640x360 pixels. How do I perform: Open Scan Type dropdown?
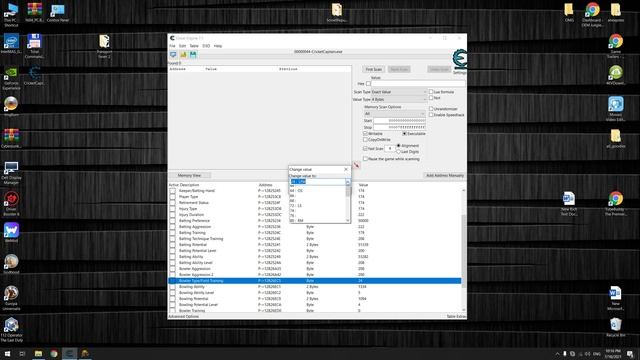click(x=399, y=92)
